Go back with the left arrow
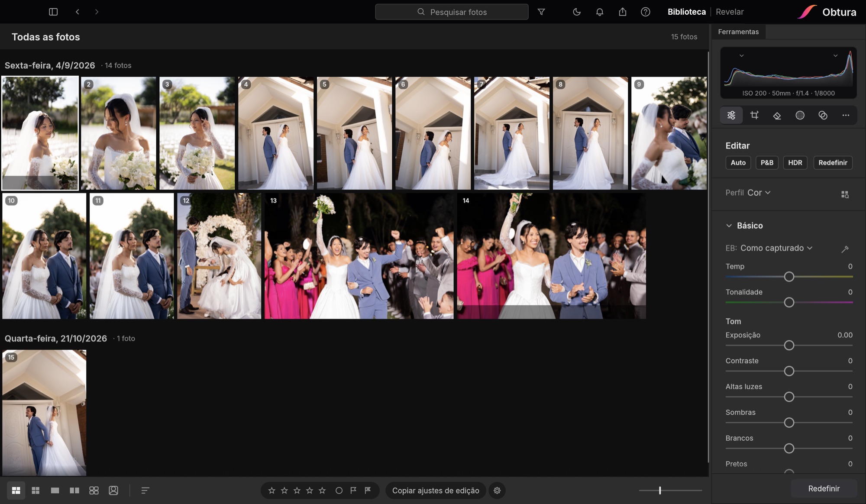 (77, 12)
